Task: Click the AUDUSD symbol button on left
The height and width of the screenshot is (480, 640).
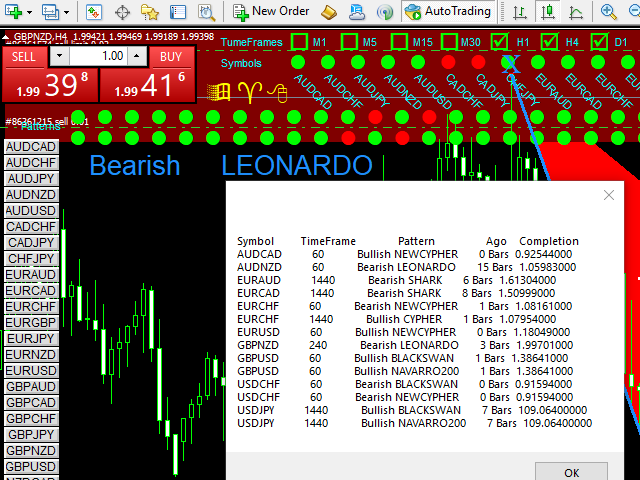Action: tap(31, 211)
